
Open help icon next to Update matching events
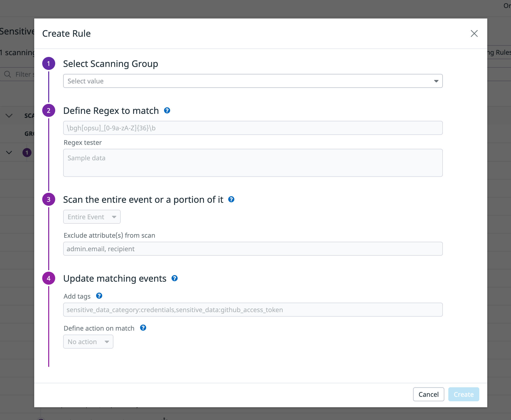[x=175, y=278]
